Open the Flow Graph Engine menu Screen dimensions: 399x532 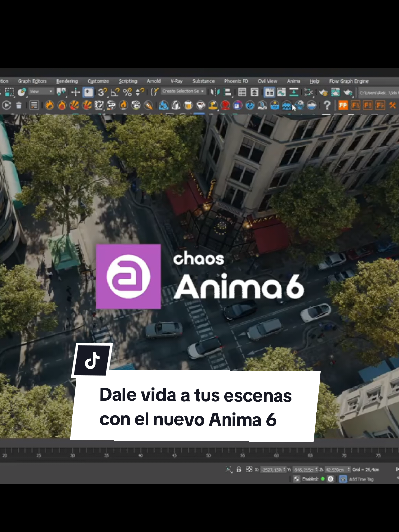click(349, 81)
